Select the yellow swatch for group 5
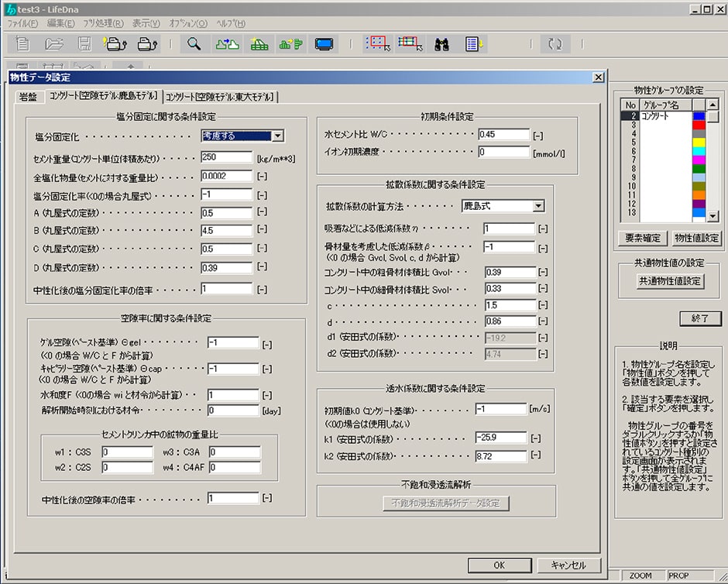This screenshot has width=728, height=584. (x=699, y=143)
